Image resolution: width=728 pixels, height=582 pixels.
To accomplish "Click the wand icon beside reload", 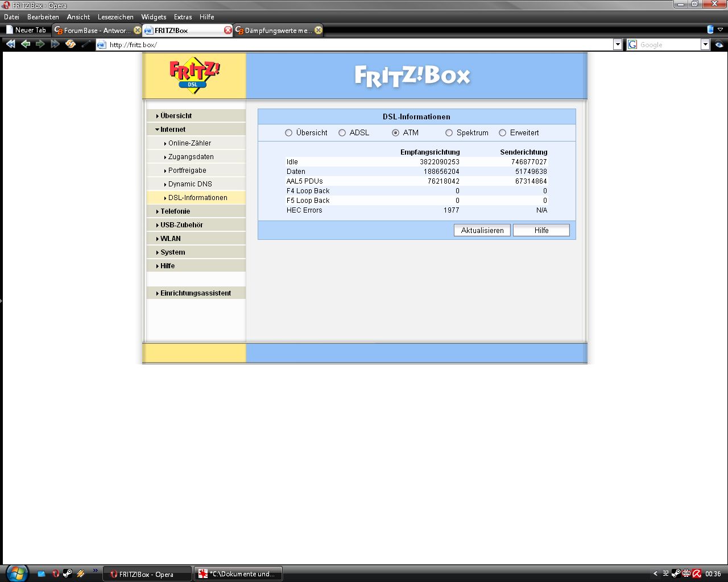I will 86,44.
